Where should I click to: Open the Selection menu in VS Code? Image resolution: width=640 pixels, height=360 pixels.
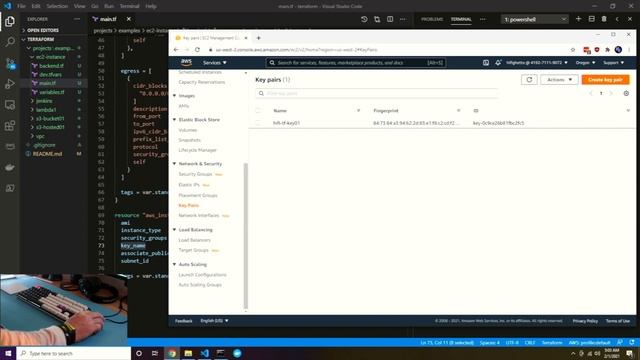click(x=57, y=6)
